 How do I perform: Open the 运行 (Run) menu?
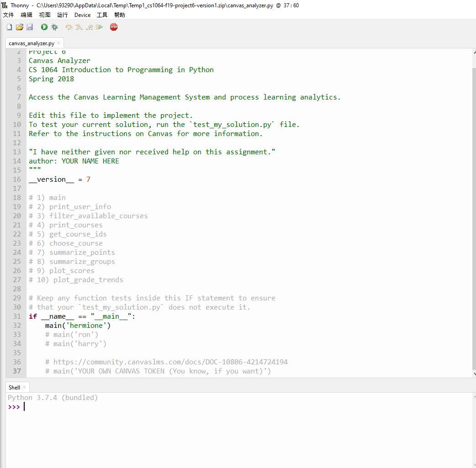[63, 15]
